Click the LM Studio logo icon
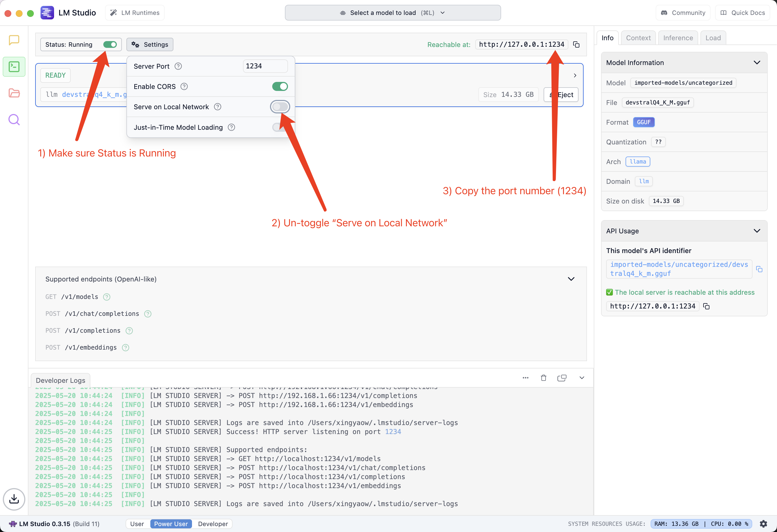Screen dimensions: 777x532 (x=47, y=13)
